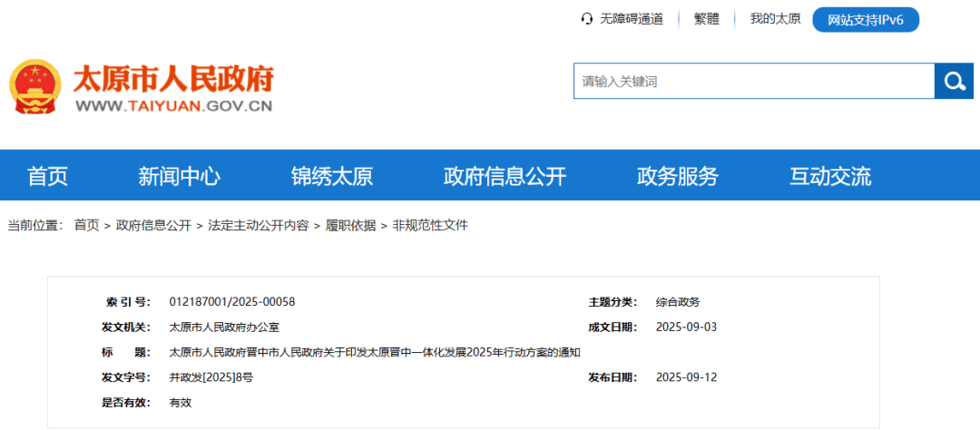Focus the 请输入关键词 search field
The width and height of the screenshot is (980, 430).
pos(753,82)
